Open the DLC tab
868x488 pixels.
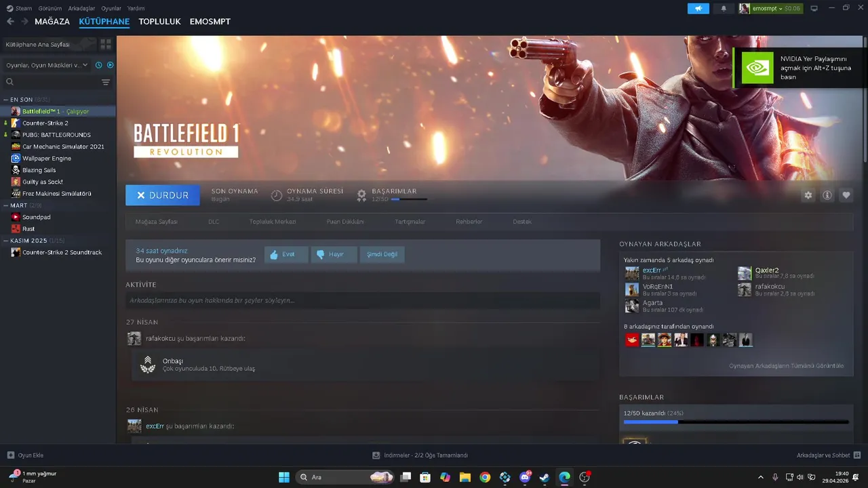click(214, 222)
